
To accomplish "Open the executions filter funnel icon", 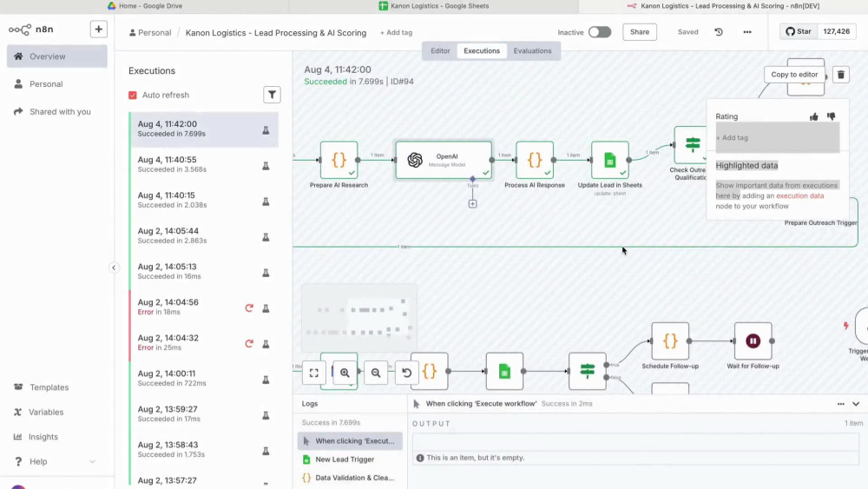I will coord(272,95).
